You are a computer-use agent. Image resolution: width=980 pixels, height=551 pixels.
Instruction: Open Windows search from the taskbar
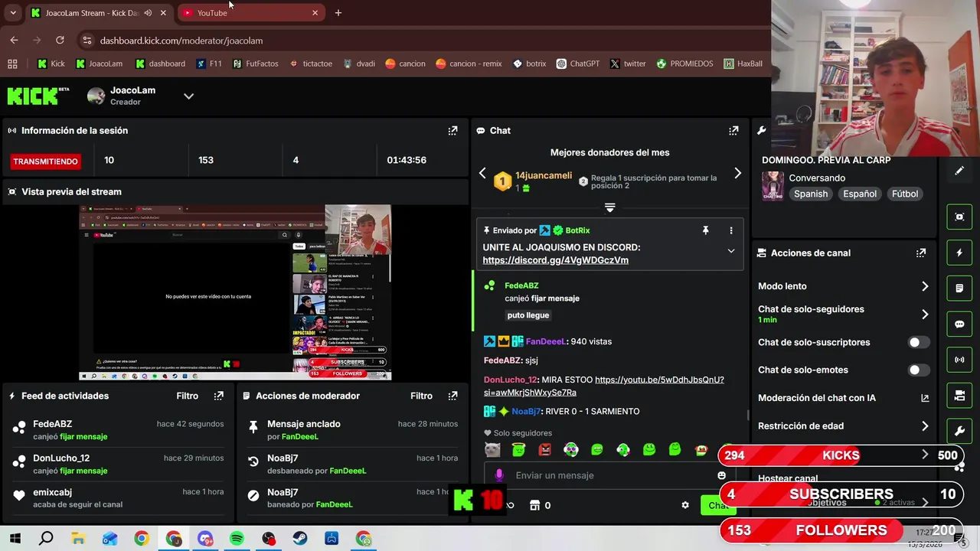(x=46, y=539)
